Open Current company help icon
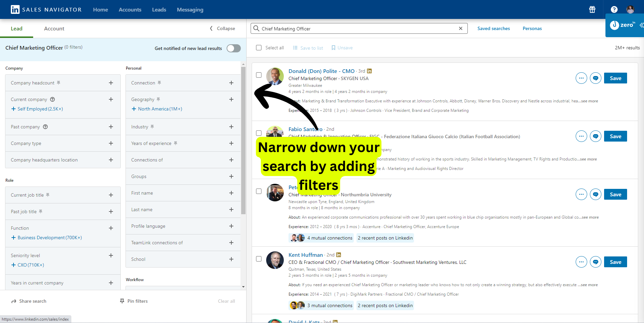 click(52, 99)
